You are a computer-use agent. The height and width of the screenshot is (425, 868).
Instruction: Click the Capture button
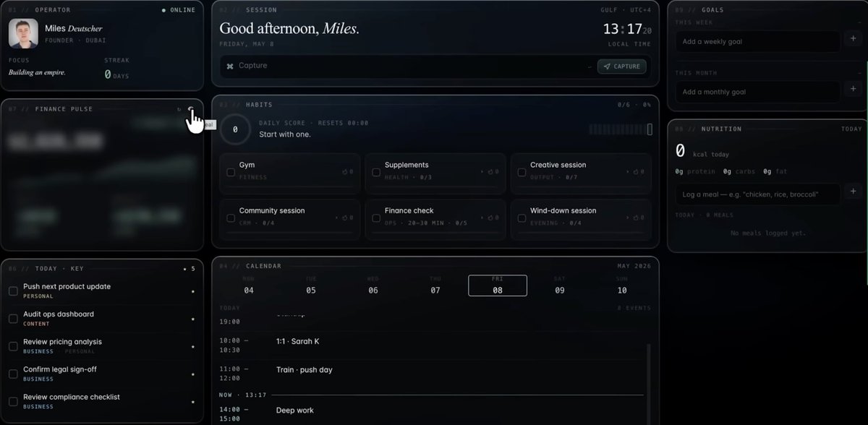[x=621, y=66]
